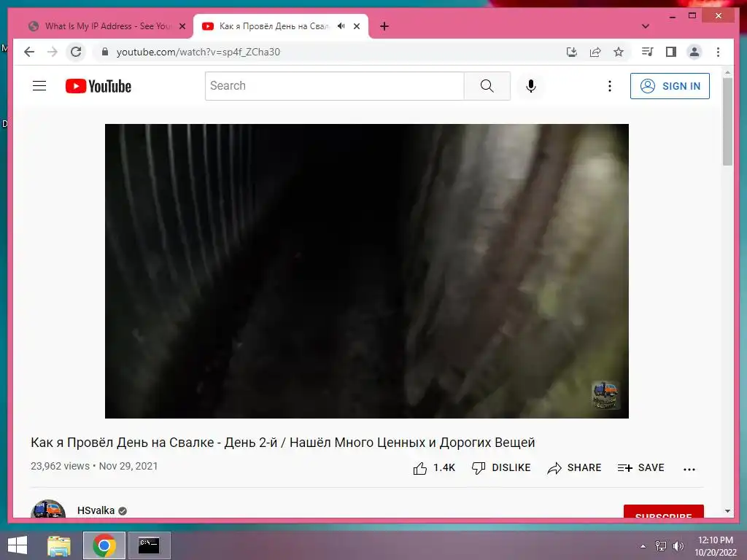Share this page from address bar
The width and height of the screenshot is (747, 560).
pyautogui.click(x=595, y=52)
